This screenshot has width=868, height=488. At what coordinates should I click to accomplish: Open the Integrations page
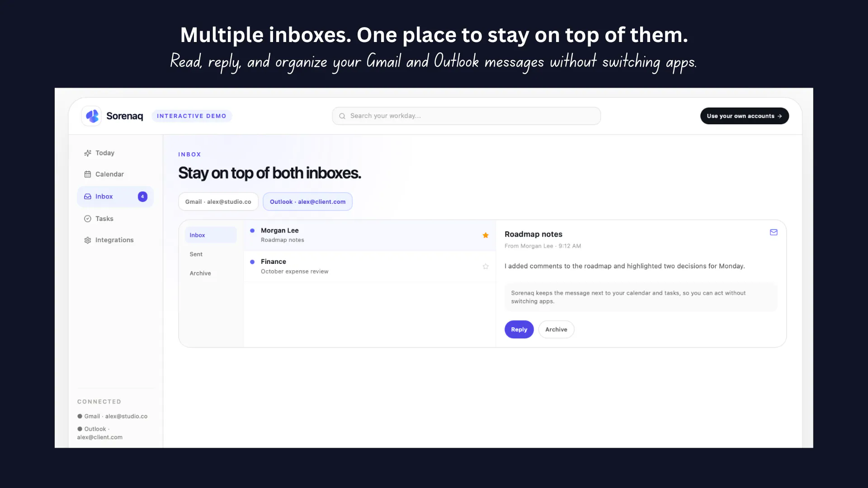pos(115,240)
